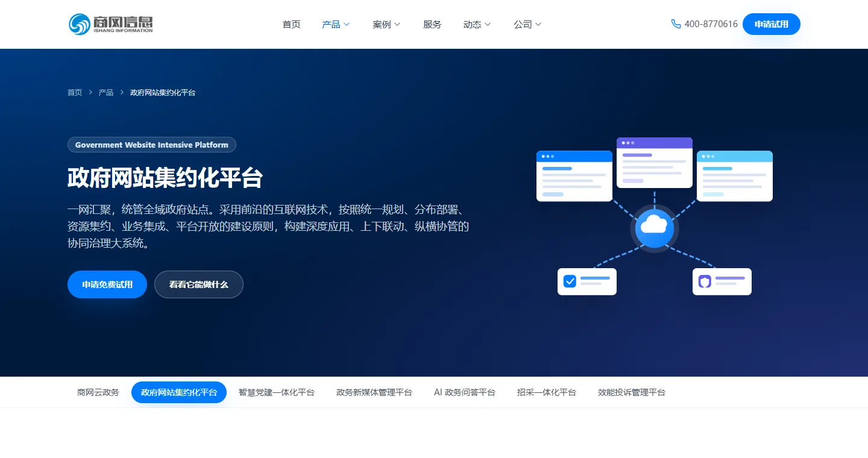The height and width of the screenshot is (458, 868).
Task: Click the checkmark card in the illustration
Action: (587, 281)
